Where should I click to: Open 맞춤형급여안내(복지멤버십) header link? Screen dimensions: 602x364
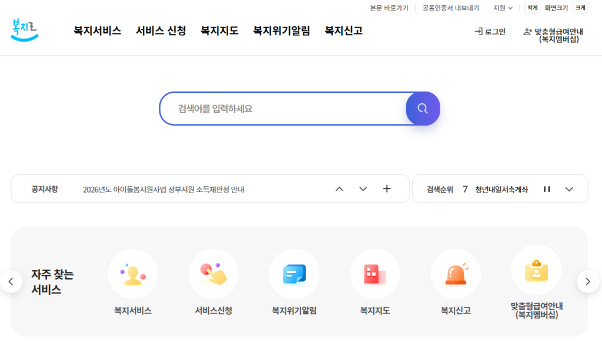coord(553,35)
